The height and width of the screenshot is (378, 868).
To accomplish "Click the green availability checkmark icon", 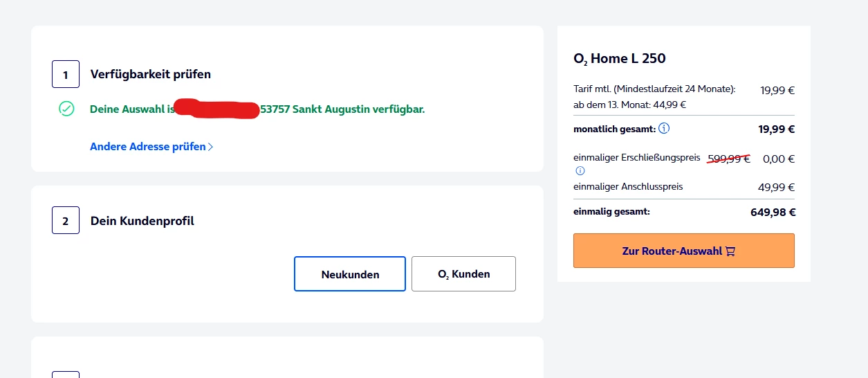I will (x=66, y=109).
